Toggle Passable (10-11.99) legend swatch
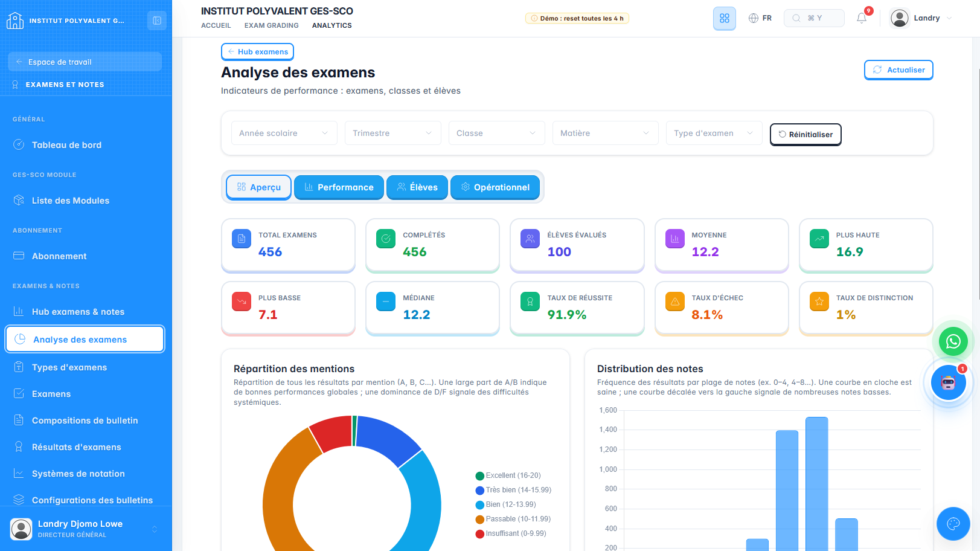The width and height of the screenshot is (980, 551). (x=479, y=520)
